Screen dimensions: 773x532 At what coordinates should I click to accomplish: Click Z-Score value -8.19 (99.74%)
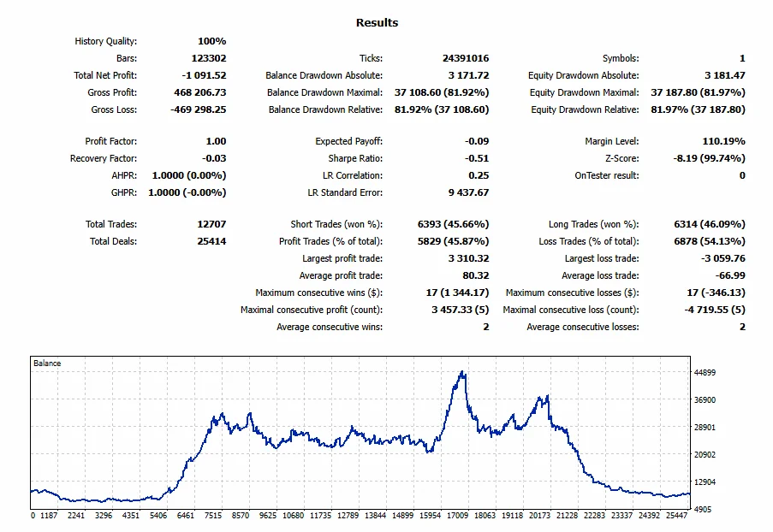710,158
